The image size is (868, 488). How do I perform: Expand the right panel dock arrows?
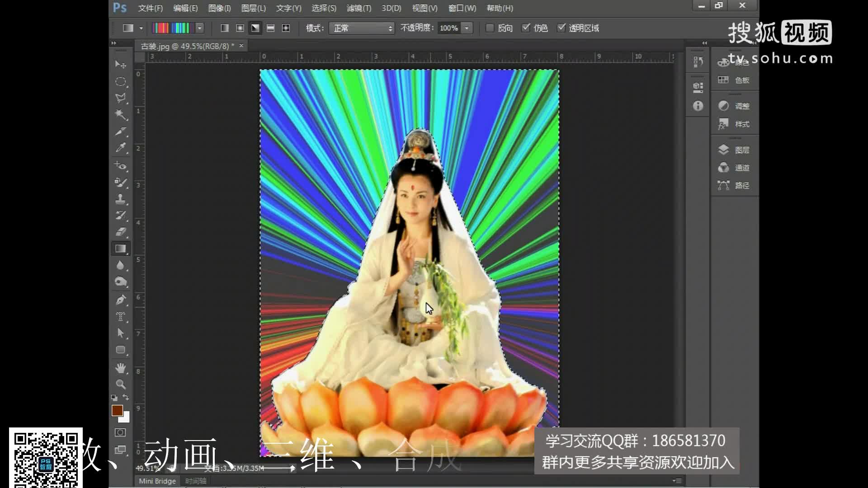[704, 43]
